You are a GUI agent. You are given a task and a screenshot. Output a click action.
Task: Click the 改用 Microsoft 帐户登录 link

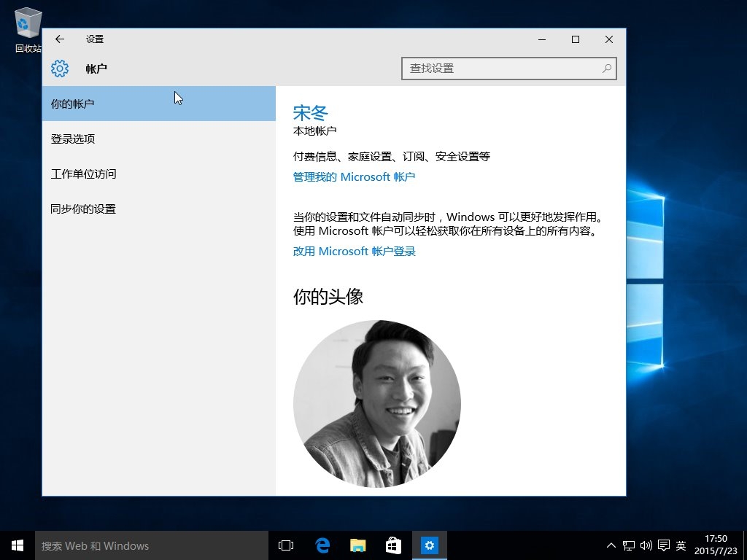(355, 252)
